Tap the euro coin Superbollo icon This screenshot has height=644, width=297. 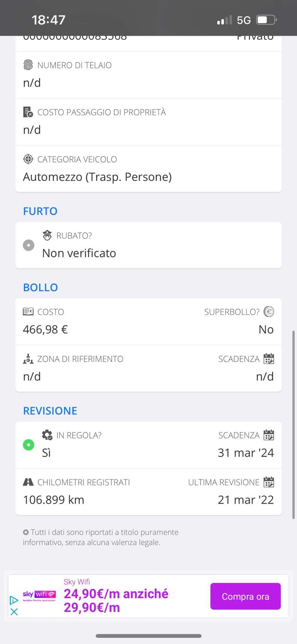tap(269, 312)
